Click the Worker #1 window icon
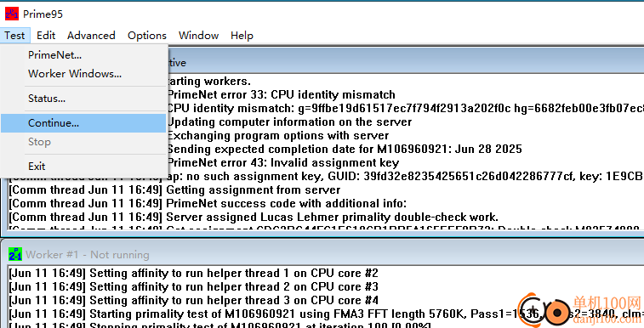Viewport: 644px width, 328px height. (15, 254)
